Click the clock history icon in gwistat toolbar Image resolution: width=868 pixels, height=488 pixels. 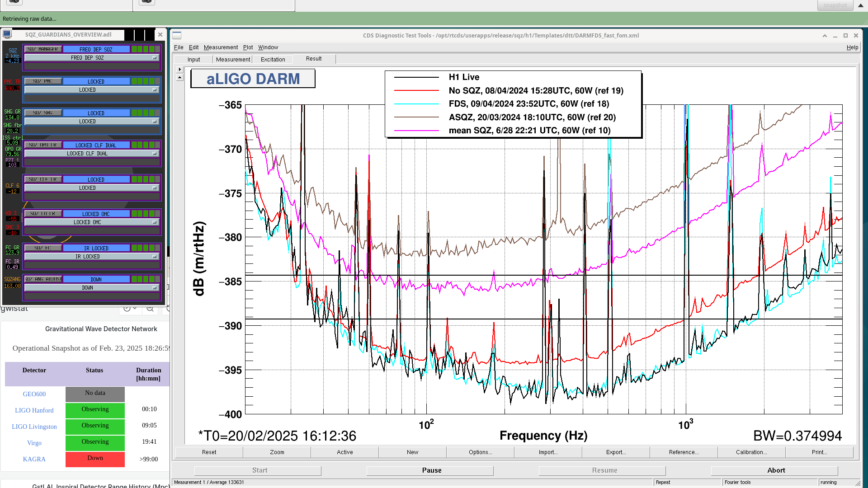pyautogui.click(x=127, y=309)
